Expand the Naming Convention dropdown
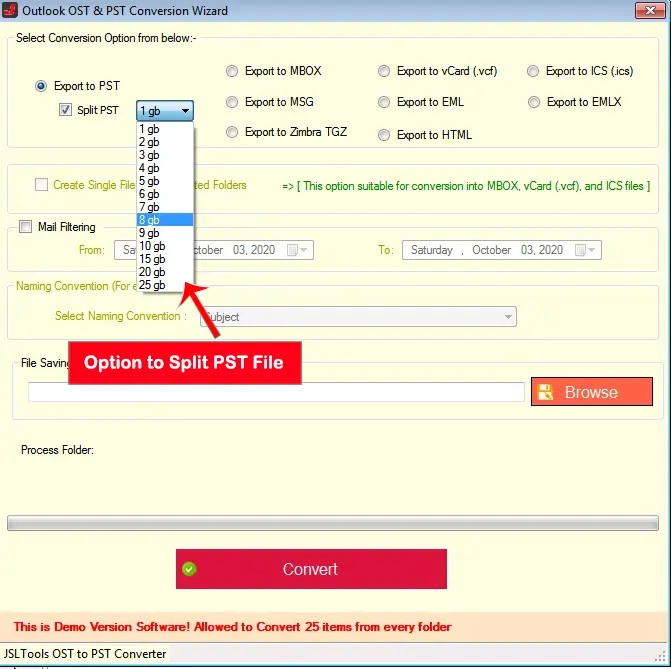Image resolution: width=671 pixels, height=669 pixels. pos(509,317)
